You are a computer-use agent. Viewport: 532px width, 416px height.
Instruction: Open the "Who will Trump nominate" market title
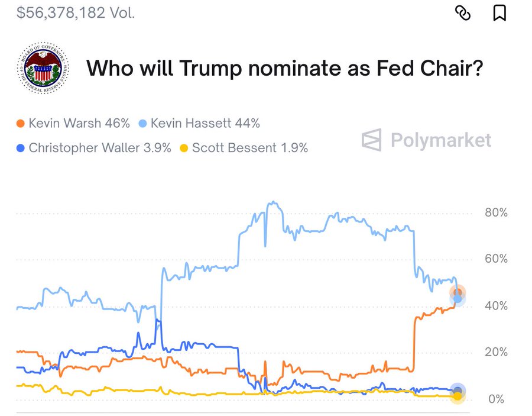(285, 69)
